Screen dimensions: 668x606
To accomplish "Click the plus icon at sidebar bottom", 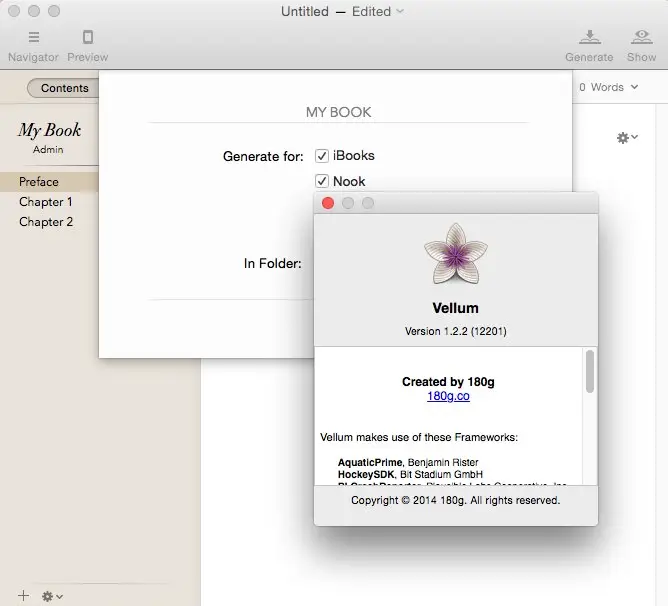I will (24, 596).
